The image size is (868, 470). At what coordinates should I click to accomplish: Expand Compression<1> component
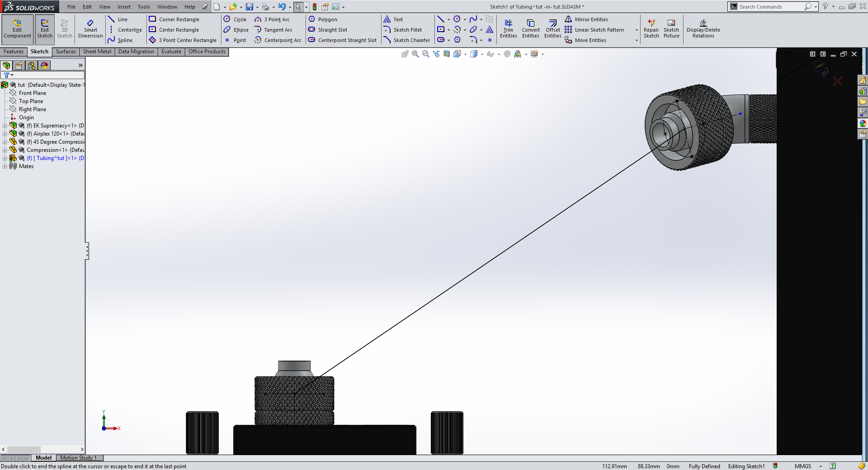click(5, 150)
